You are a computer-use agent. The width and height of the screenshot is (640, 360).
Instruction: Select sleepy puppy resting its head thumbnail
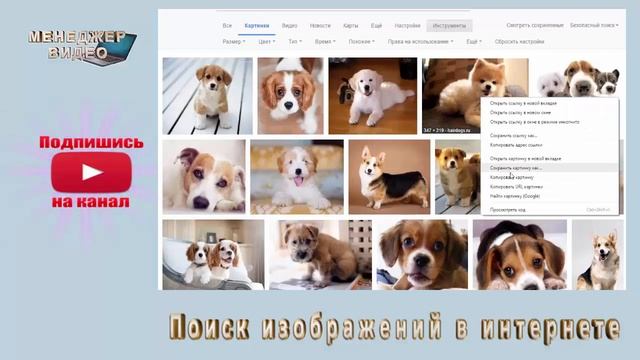[x=204, y=177]
